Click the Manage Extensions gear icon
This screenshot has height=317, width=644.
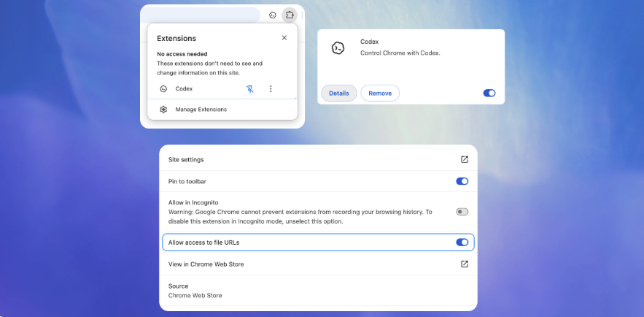pos(163,110)
